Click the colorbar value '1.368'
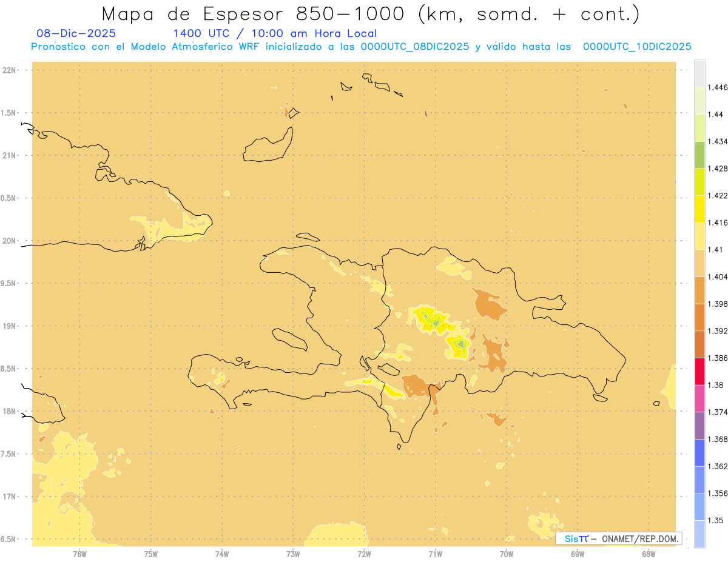This screenshot has width=728, height=562. [x=718, y=439]
